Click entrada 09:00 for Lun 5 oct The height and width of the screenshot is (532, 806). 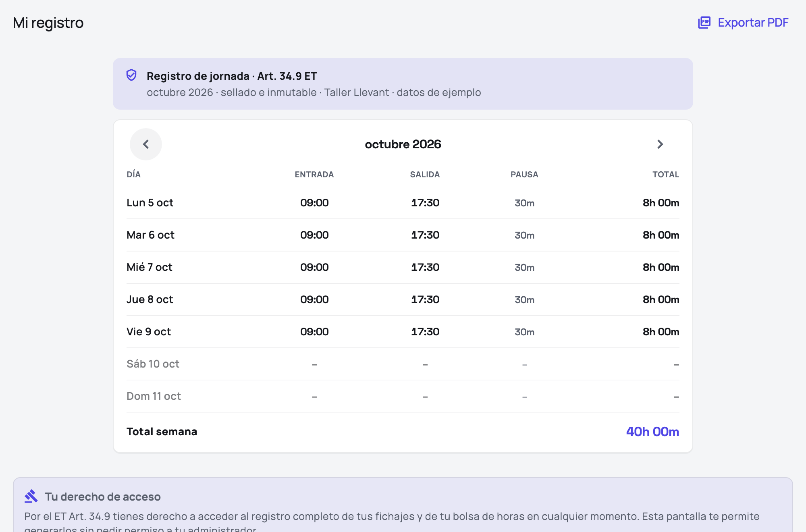coord(314,203)
